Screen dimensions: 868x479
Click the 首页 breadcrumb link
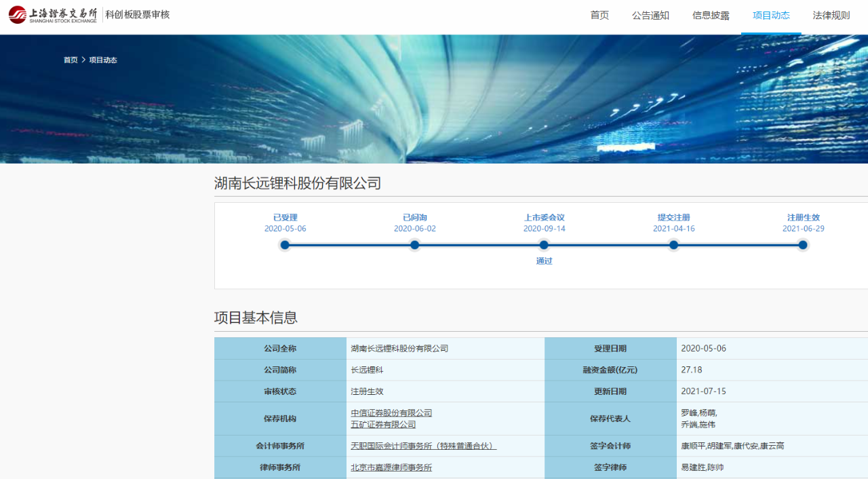click(71, 60)
